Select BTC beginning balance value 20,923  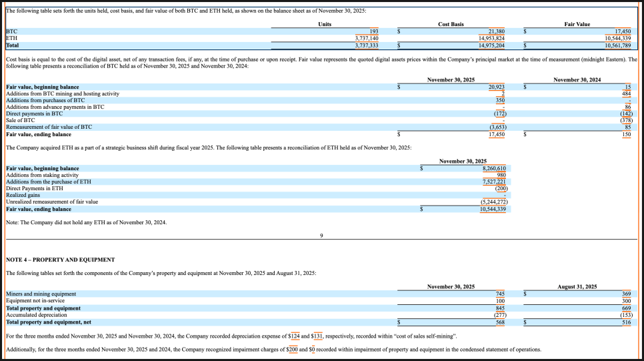(x=496, y=87)
